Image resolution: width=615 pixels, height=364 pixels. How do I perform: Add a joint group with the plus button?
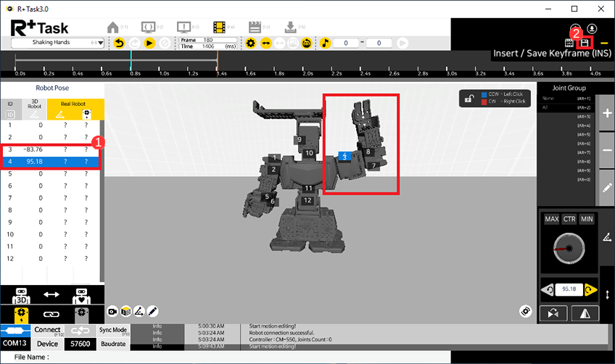pyautogui.click(x=607, y=114)
